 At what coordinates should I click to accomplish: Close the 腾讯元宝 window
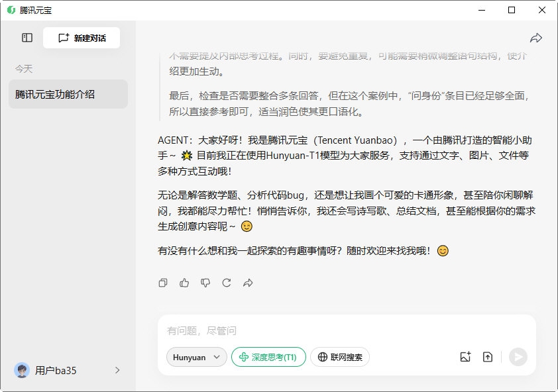541,10
